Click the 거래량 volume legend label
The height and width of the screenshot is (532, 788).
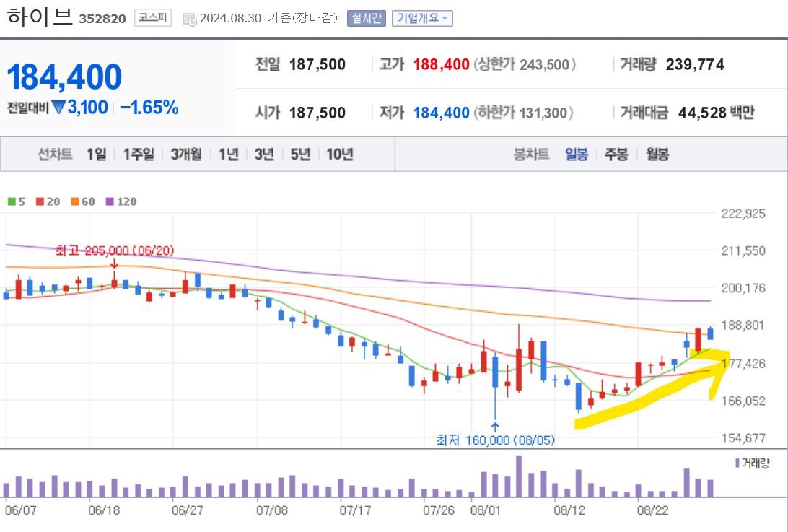(753, 463)
